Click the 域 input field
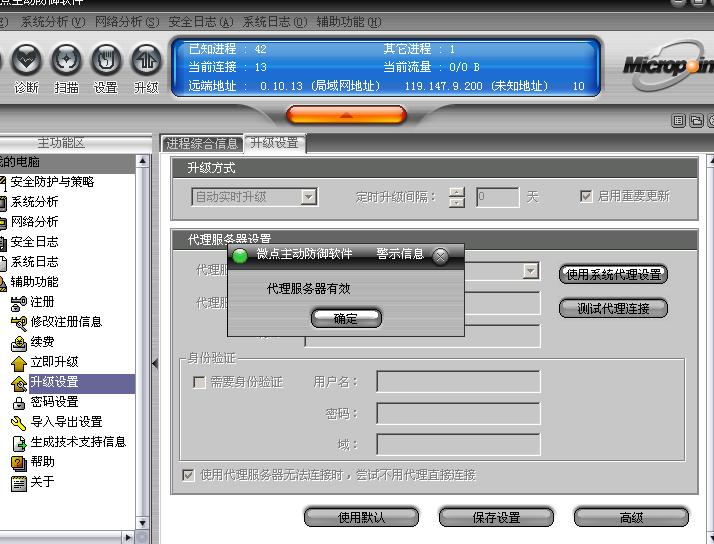 (458, 444)
